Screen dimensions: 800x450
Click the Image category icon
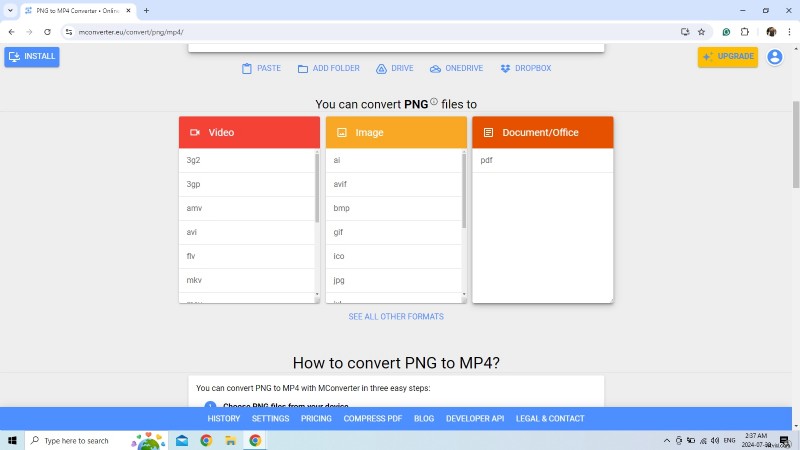pyautogui.click(x=342, y=132)
